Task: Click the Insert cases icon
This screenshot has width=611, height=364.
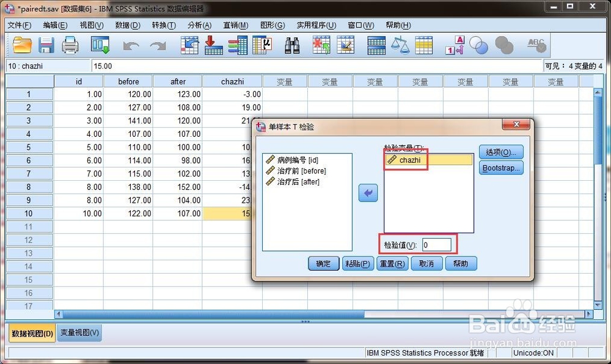Action: (x=321, y=45)
